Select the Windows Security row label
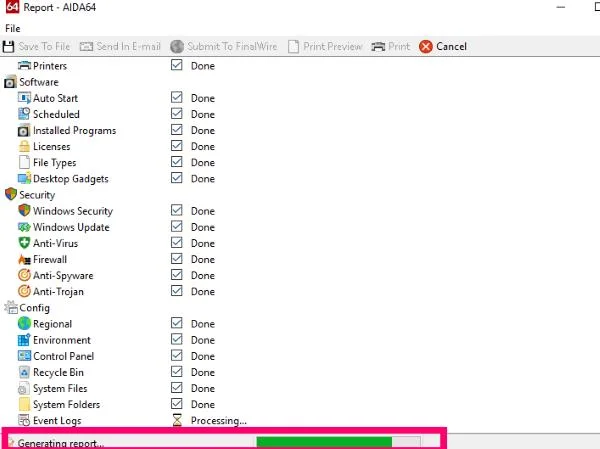The width and height of the screenshot is (600, 449). [73, 211]
